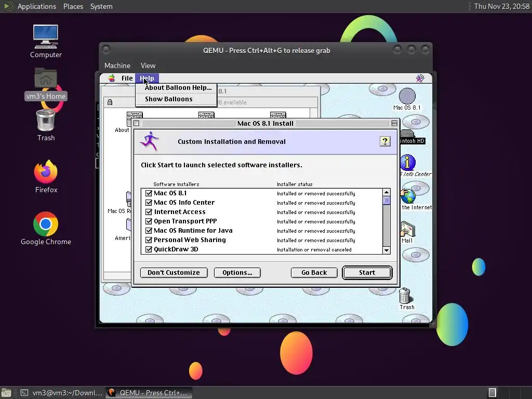Viewport: 532px width, 399px height.
Task: Open the Browse the Internet globe icon
Action: pyautogui.click(x=408, y=196)
